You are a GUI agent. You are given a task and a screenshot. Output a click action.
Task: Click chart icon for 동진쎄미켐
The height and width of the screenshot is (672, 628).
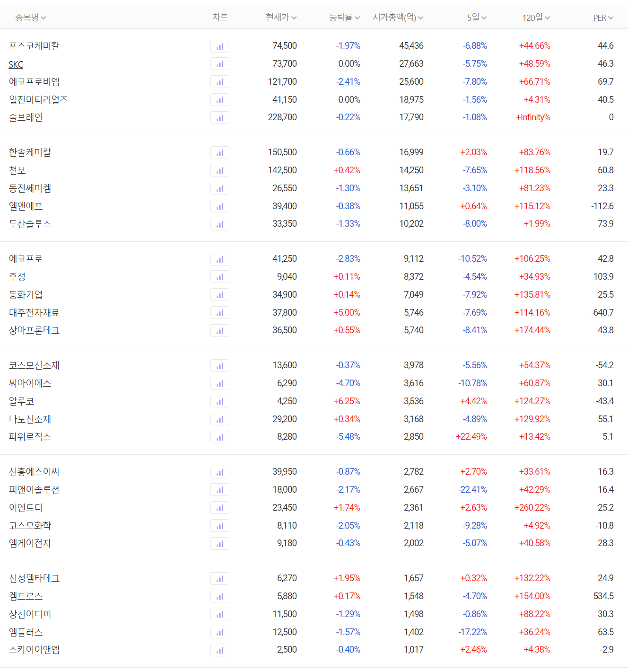pyautogui.click(x=220, y=188)
